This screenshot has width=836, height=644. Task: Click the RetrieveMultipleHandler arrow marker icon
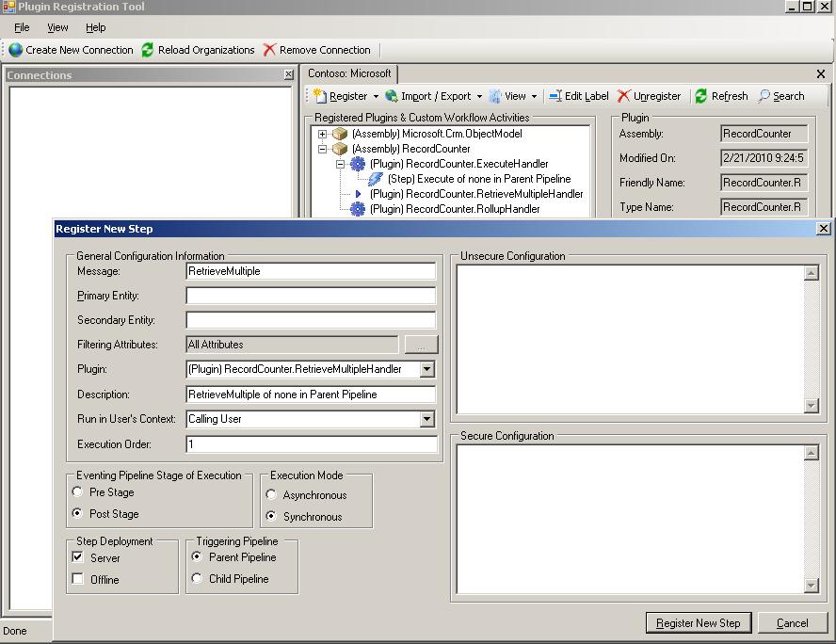pos(359,194)
